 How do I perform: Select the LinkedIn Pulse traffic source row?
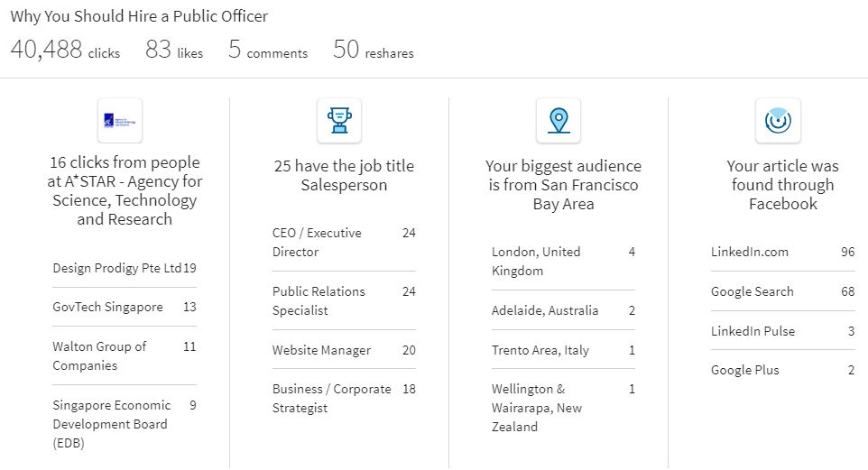click(x=783, y=330)
